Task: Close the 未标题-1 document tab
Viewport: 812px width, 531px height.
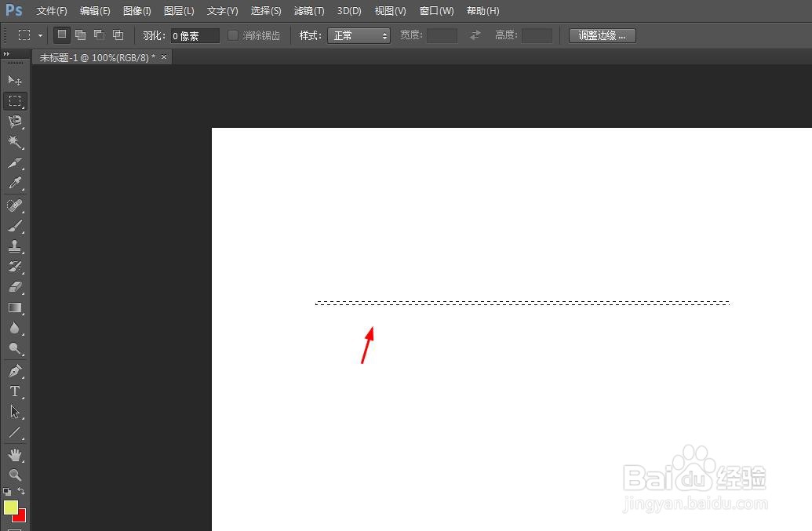Action: (x=162, y=56)
